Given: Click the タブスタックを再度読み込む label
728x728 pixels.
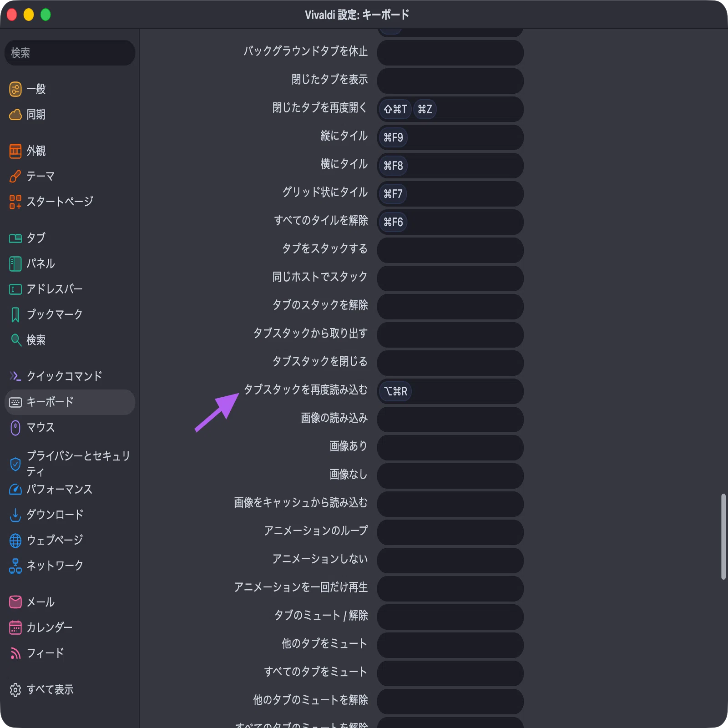Looking at the screenshot, I should coord(306,390).
